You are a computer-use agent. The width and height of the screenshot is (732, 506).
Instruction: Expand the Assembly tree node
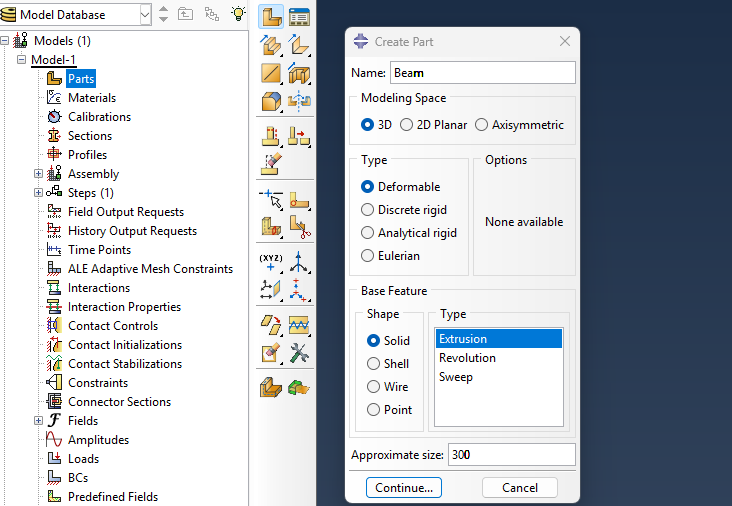(39, 174)
